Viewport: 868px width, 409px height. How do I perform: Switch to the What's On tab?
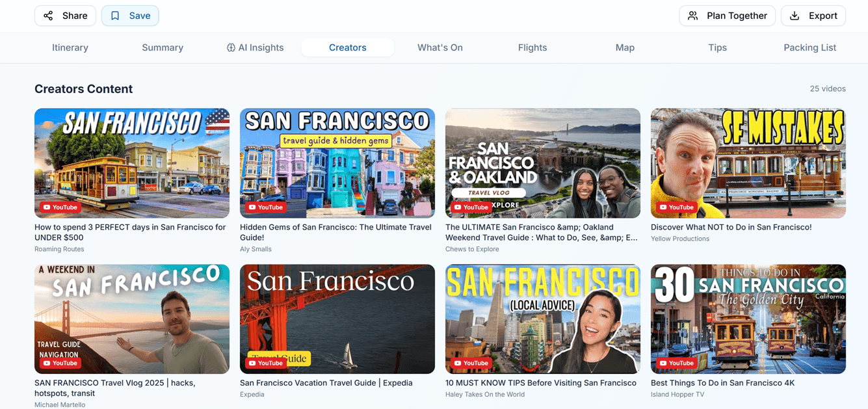click(x=440, y=47)
